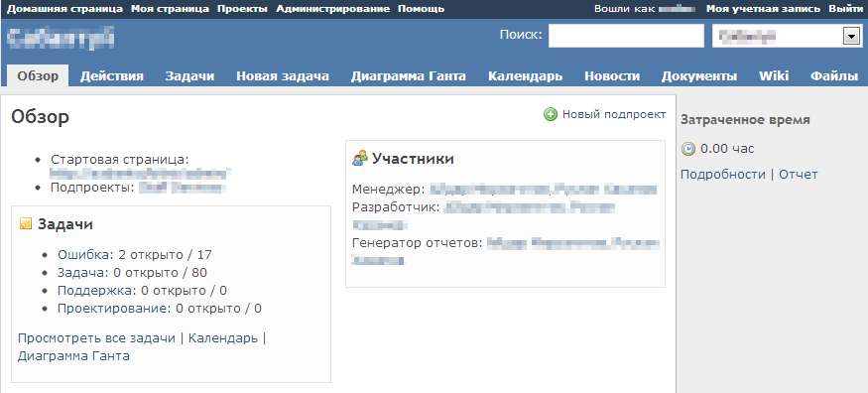Screen dimensions: 868x393
Task: Click the members icon beside Участники heading
Action: 360,159
